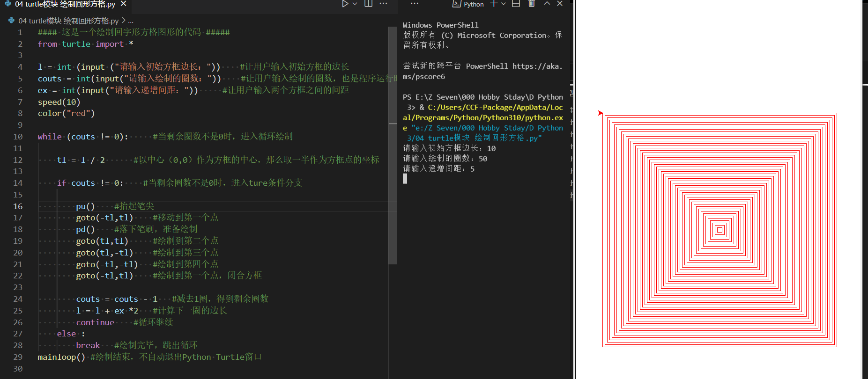The image size is (868, 379).
Task: Click the 'color("red")' code line
Action: tap(66, 113)
